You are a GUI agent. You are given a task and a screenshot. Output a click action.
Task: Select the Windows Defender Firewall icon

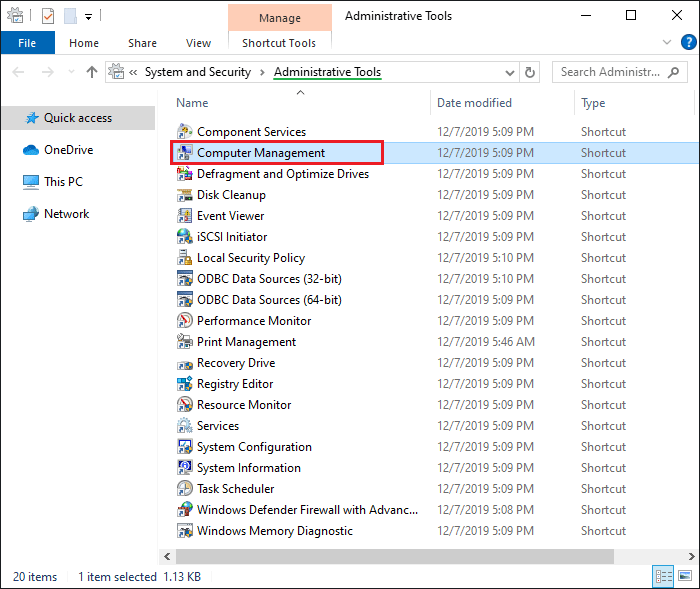pos(184,510)
